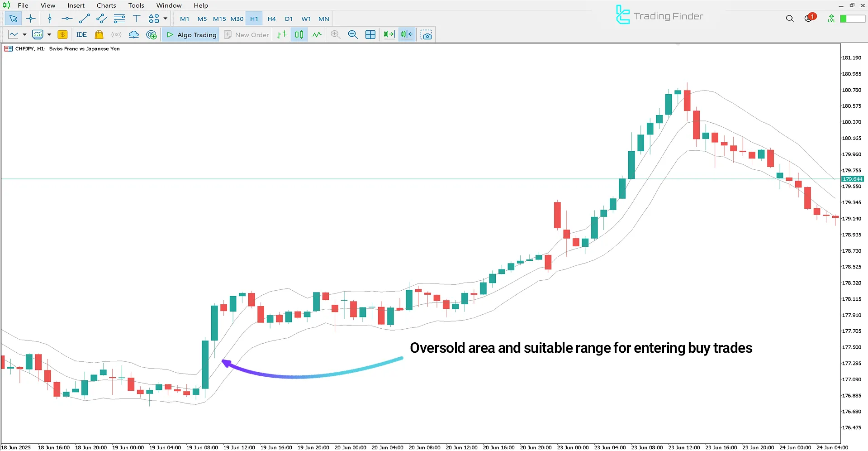
Task: Pick the Trendline drawing tool
Action: [84, 19]
